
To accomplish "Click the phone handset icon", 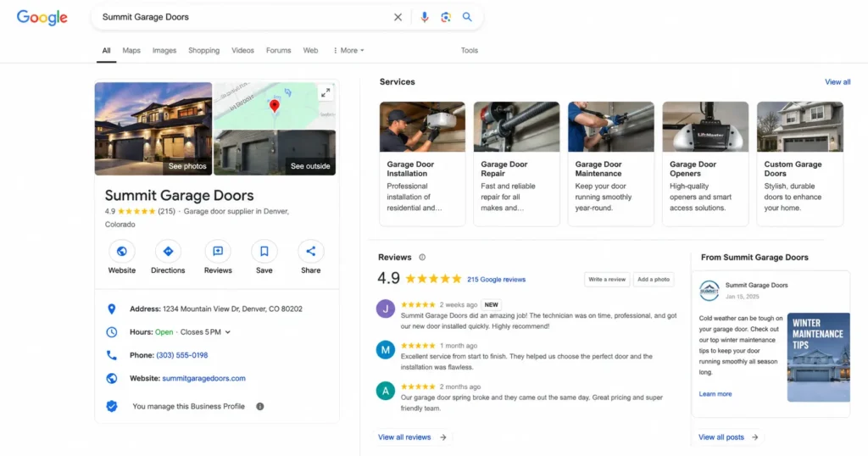I will click(x=111, y=355).
